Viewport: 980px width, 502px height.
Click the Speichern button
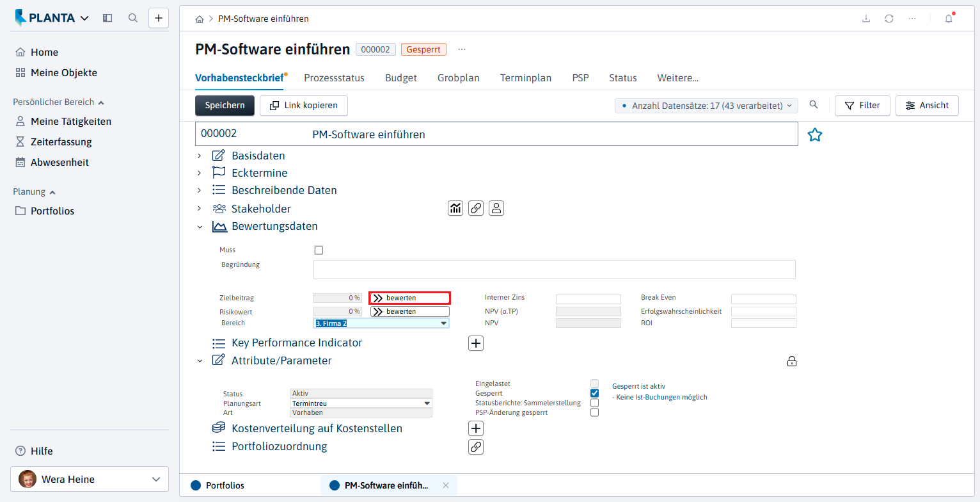(x=225, y=106)
